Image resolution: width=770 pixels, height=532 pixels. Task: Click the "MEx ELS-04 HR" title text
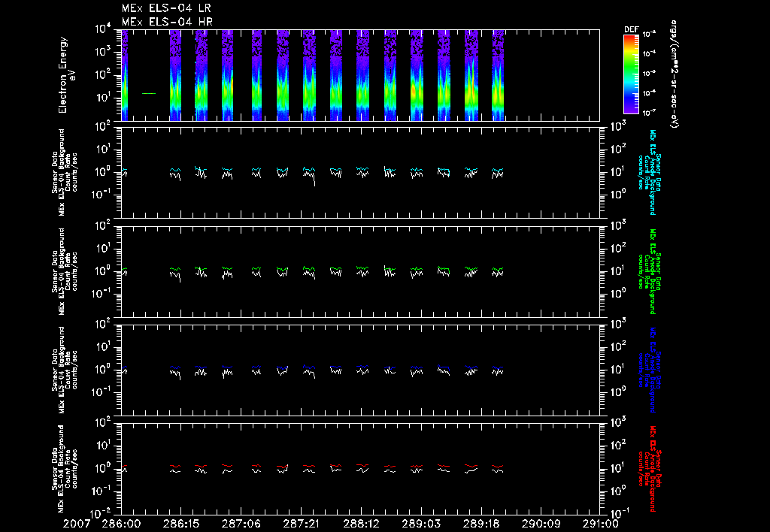tap(167, 22)
